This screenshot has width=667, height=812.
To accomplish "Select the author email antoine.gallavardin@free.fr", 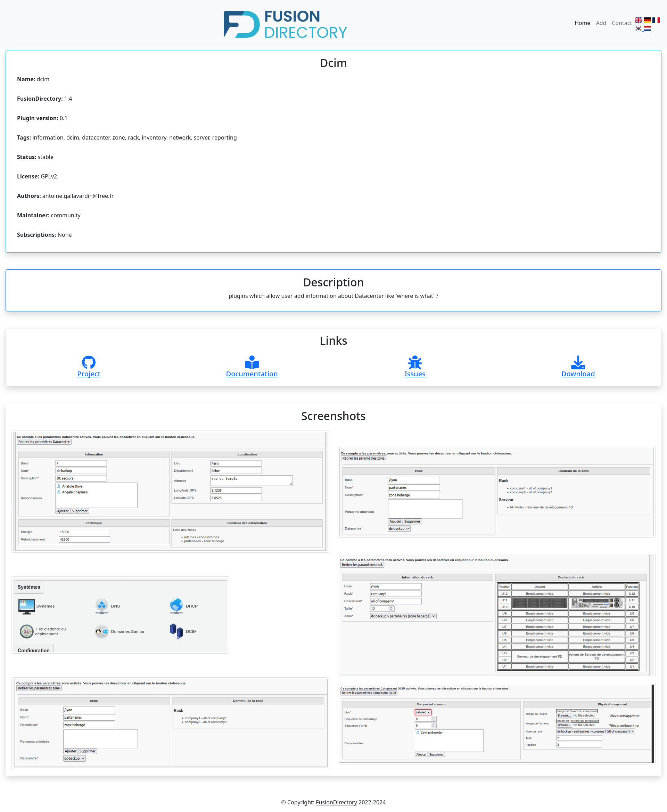I will [x=78, y=196].
